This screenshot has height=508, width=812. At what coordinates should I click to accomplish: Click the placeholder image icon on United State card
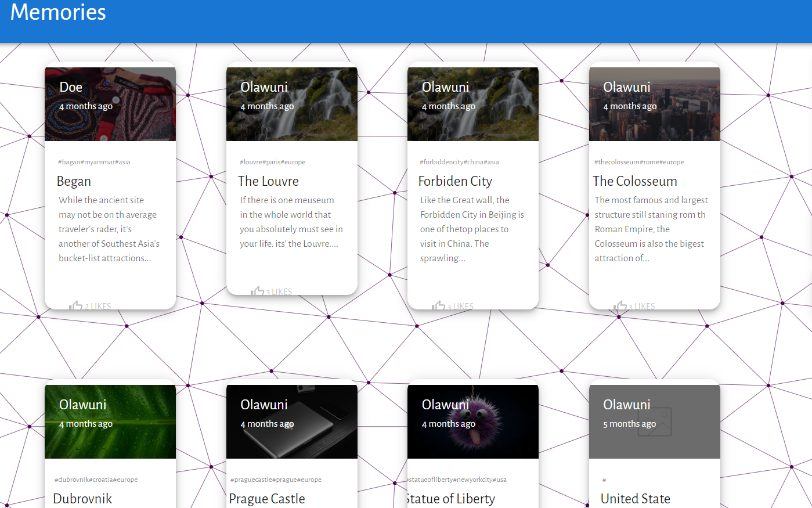tap(654, 421)
